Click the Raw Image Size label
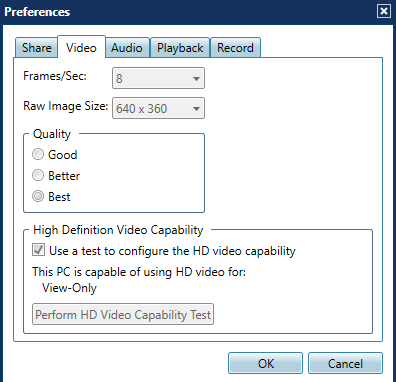 click(66, 106)
